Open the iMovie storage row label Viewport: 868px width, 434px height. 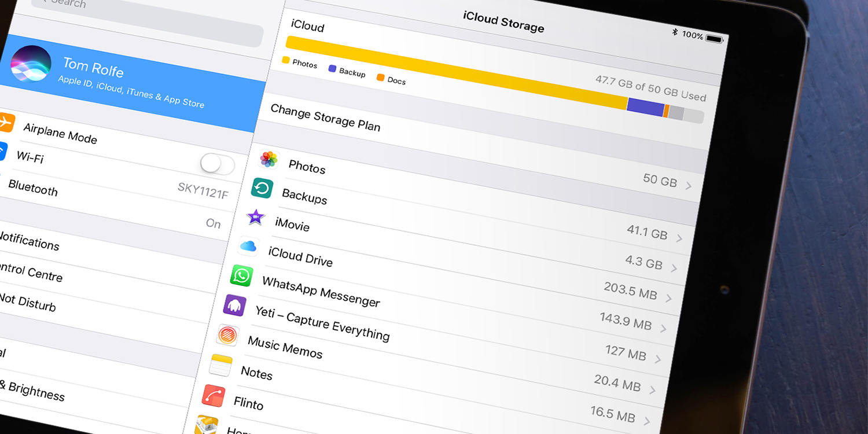pos(292,223)
